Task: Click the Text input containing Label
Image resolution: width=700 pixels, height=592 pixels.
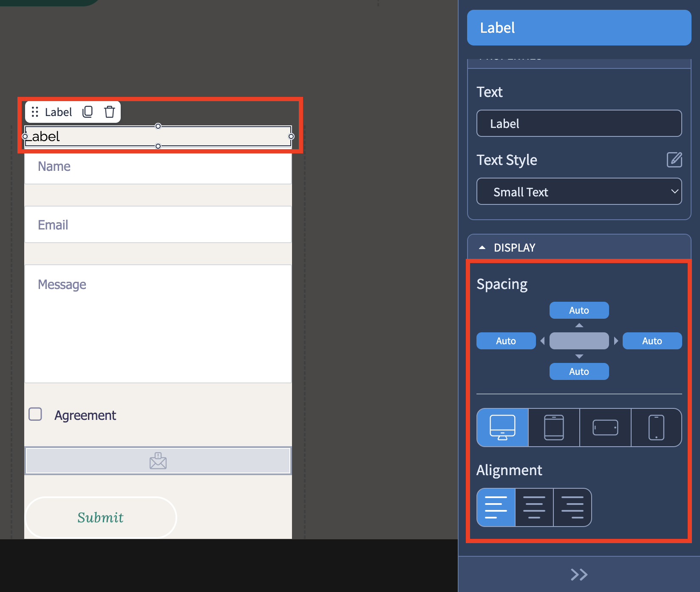Action: (x=579, y=123)
